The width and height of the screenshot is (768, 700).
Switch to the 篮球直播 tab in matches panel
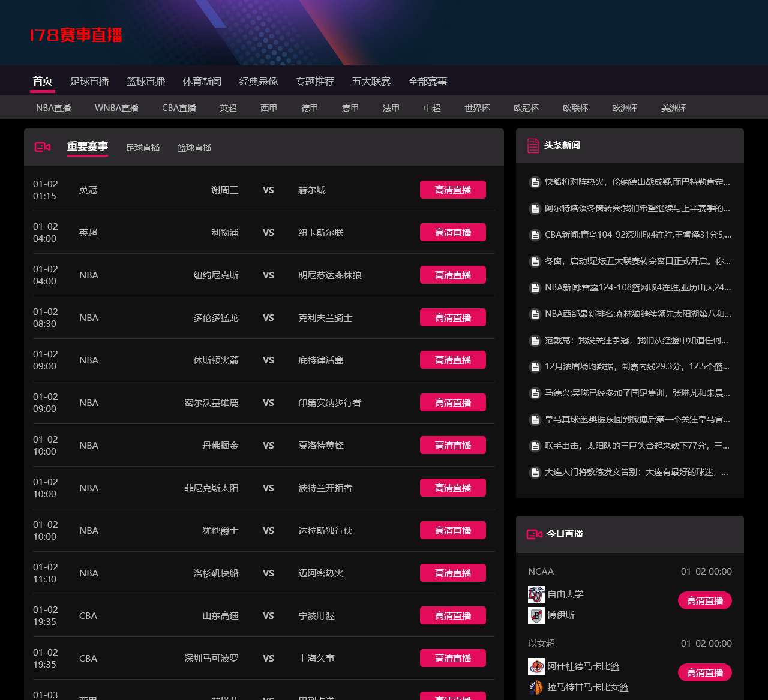click(x=194, y=148)
